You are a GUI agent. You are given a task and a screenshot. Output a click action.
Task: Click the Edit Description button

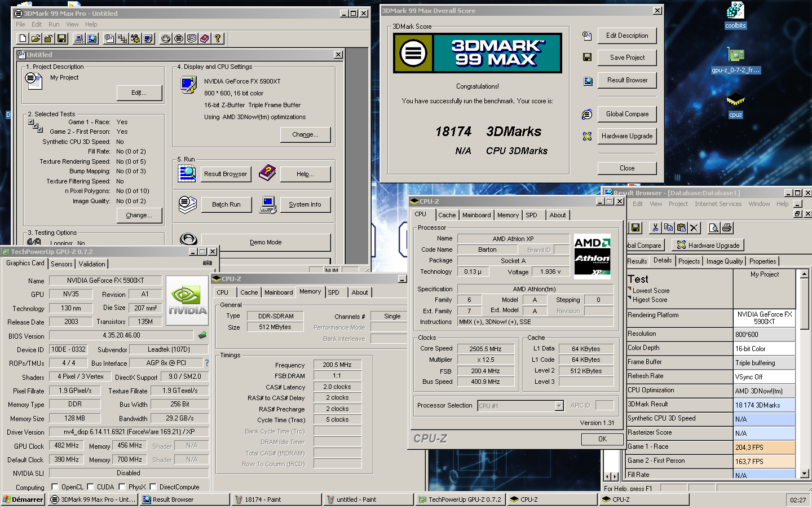627,36
